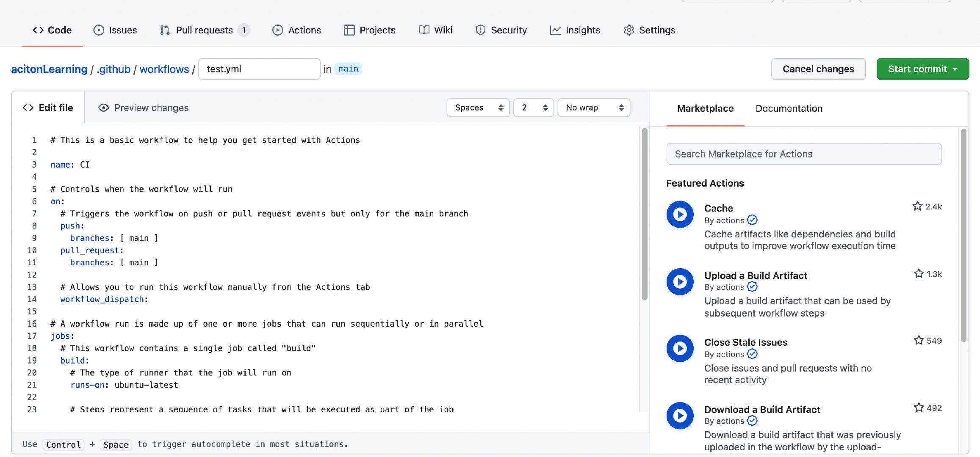Open the Start commit dropdown
Viewport: 980px width, 457px height.
[922, 69]
